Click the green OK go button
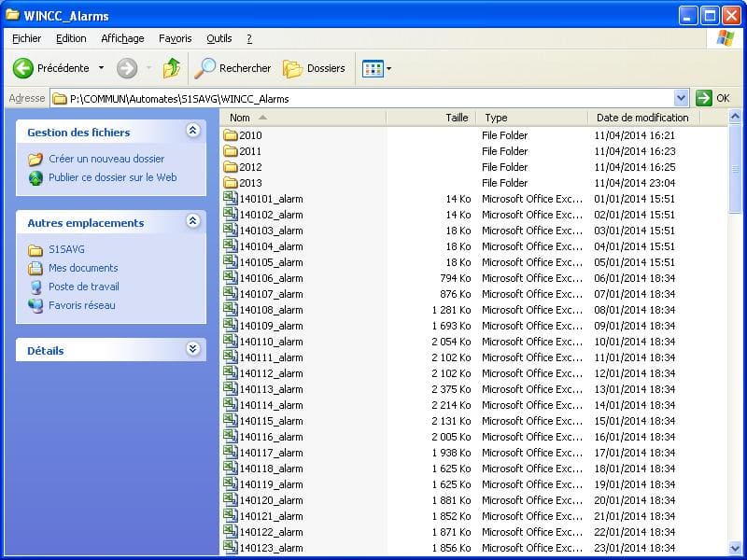The image size is (747, 560). point(712,98)
